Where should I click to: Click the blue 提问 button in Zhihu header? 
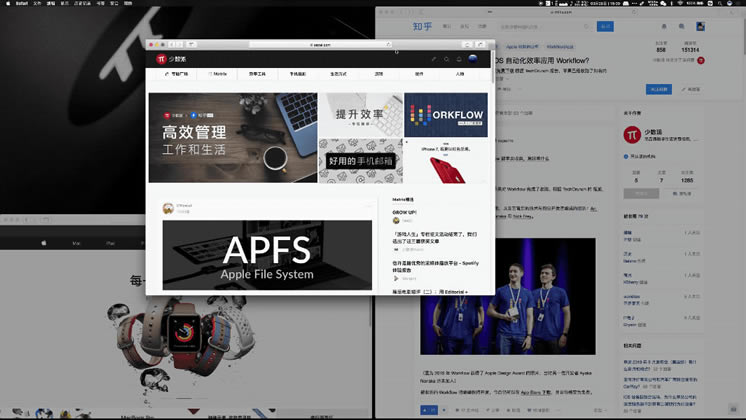[605, 27]
